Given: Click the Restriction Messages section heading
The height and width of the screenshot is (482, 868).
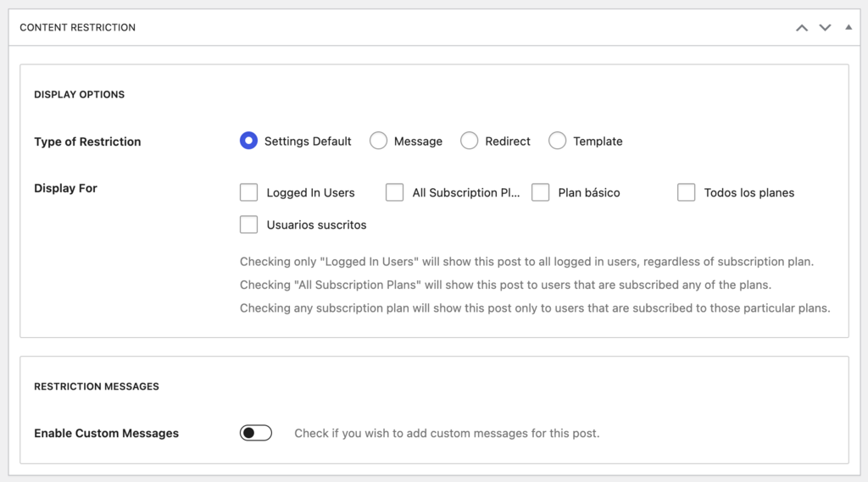Looking at the screenshot, I should point(96,386).
